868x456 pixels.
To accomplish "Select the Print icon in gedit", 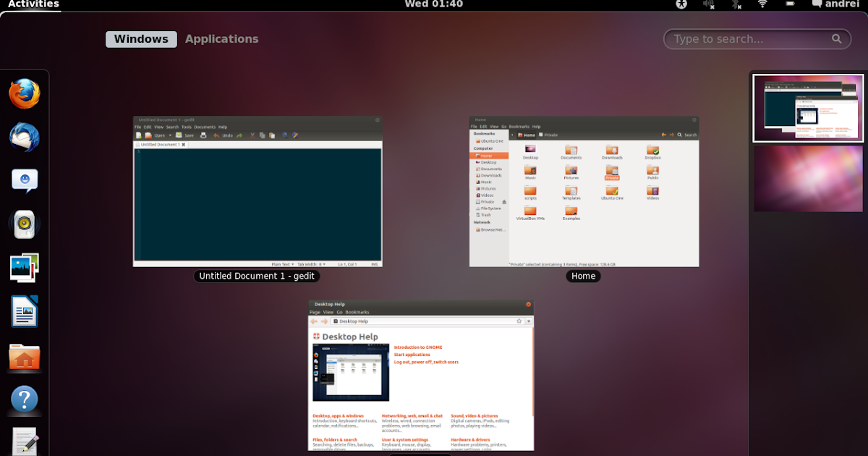I will pyautogui.click(x=203, y=135).
